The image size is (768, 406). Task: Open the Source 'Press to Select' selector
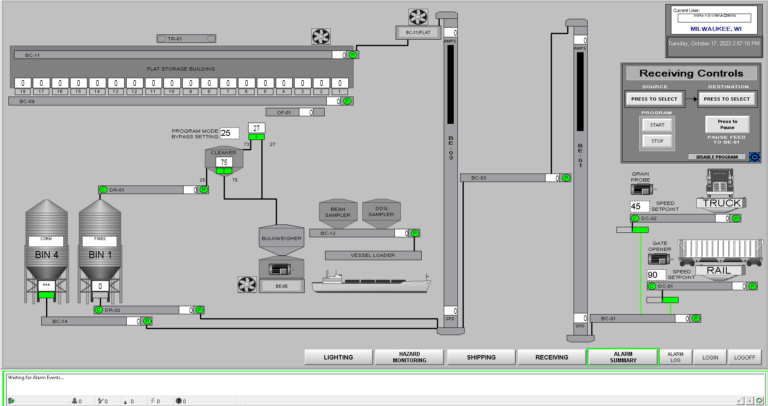[654, 99]
